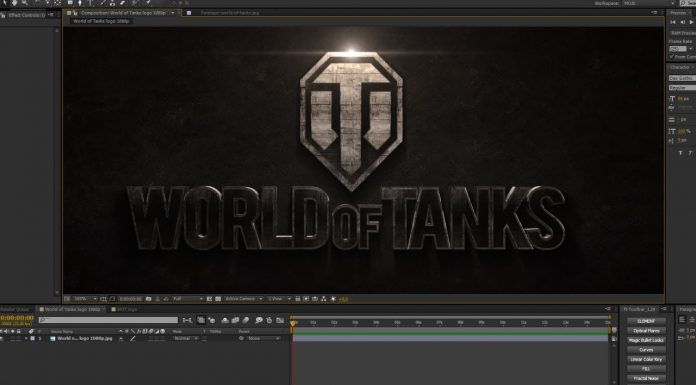
Task: Toggle the frame blending enable icon
Action: [x=235, y=320]
